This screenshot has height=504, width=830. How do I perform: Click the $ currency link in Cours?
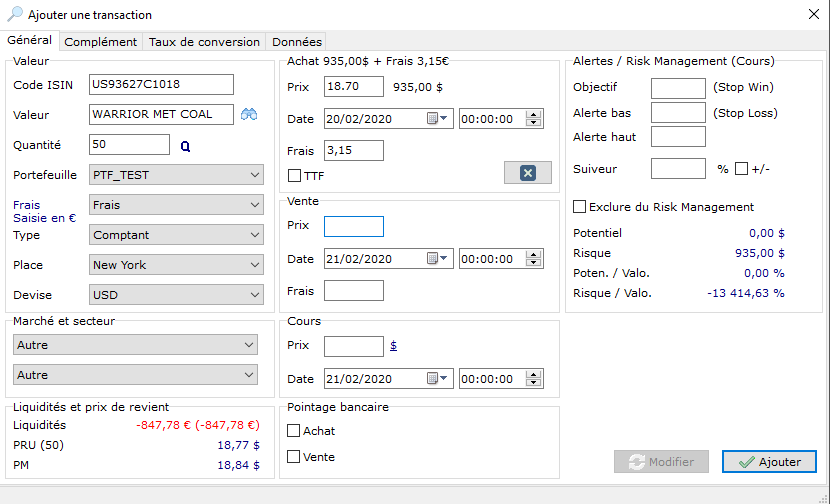click(x=393, y=346)
